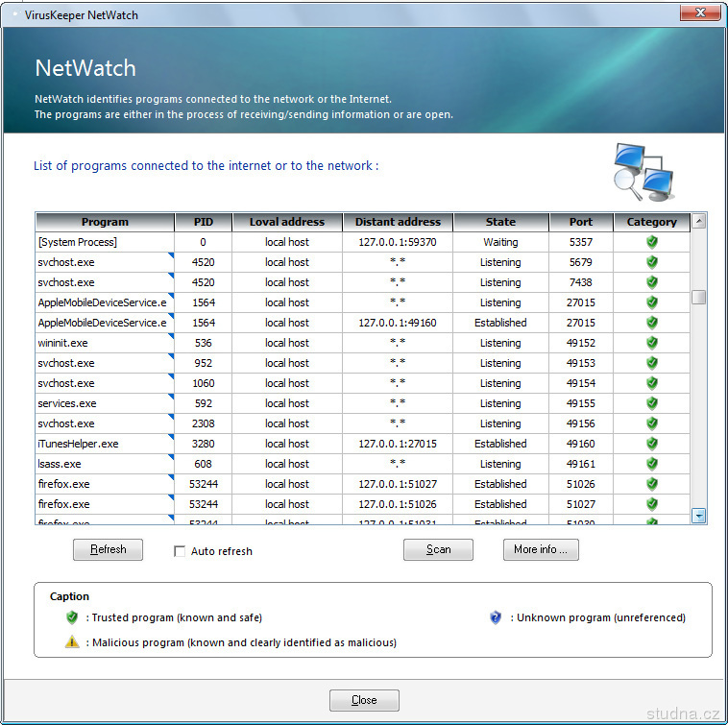Click green shield icon for wininit.exe row
The height and width of the screenshot is (725, 728).
click(x=651, y=343)
